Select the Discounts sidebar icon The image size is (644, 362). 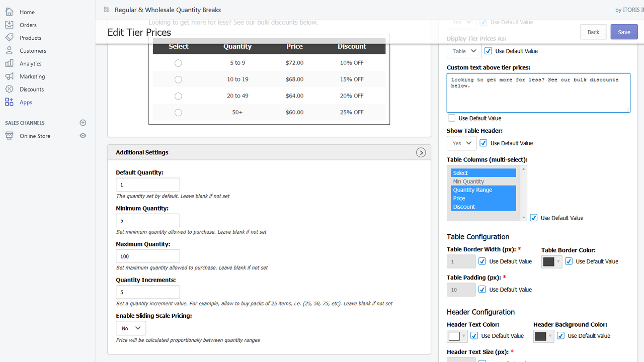9,89
